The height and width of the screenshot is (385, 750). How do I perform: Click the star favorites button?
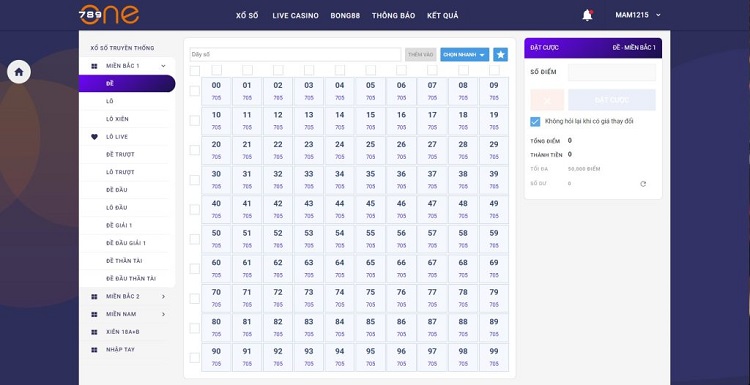point(500,55)
